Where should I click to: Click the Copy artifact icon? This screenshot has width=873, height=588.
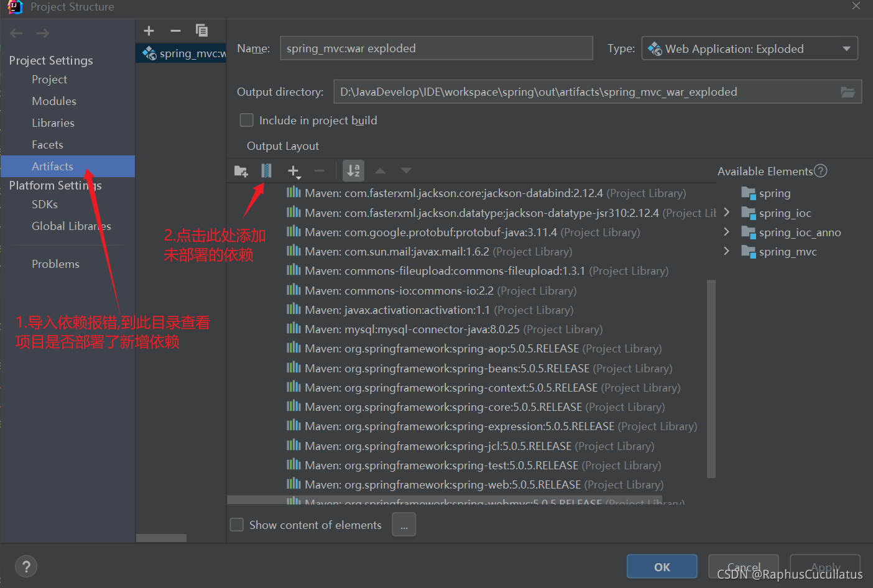[201, 30]
